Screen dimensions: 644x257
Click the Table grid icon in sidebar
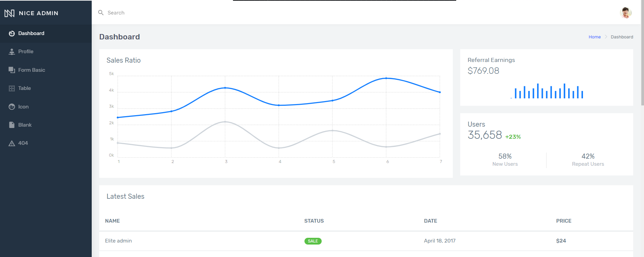(12, 88)
